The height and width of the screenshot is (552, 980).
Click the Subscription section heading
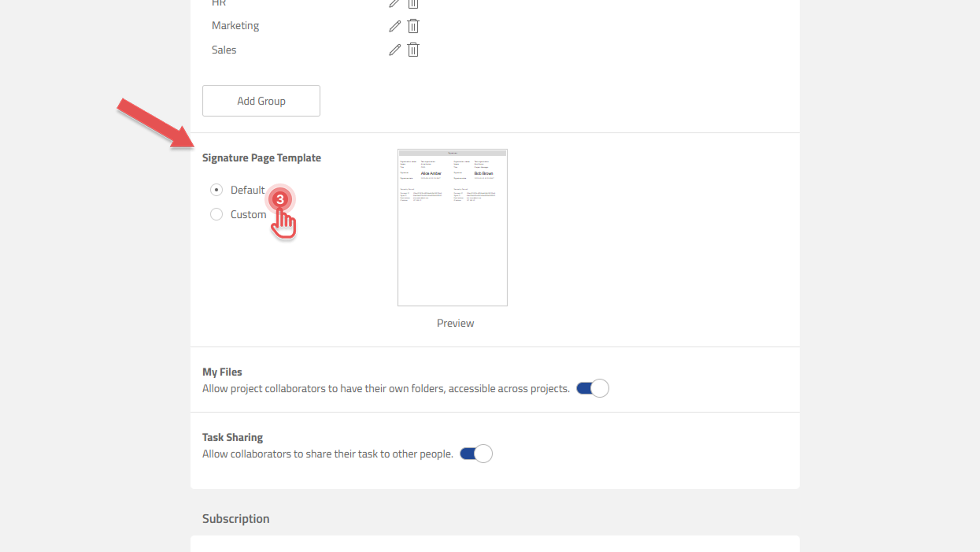(x=235, y=518)
